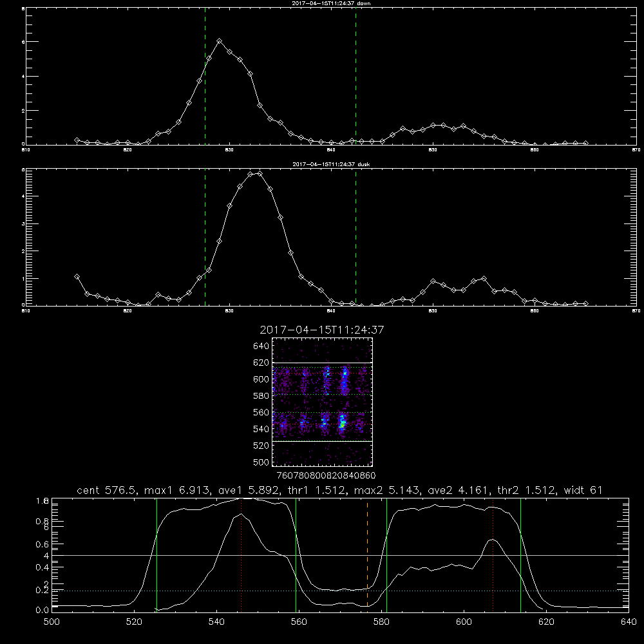Screen dimensions: 644x644
Task: Select the 'ave2 4.161' value in the stats line
Action: 458,490
